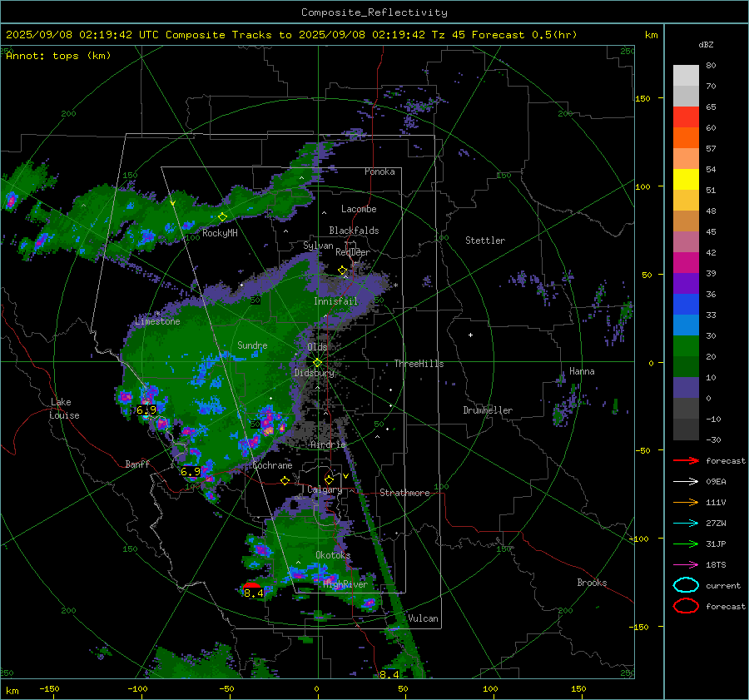Pick the bright yellow 51-54 dBZ swatch

tap(686, 180)
